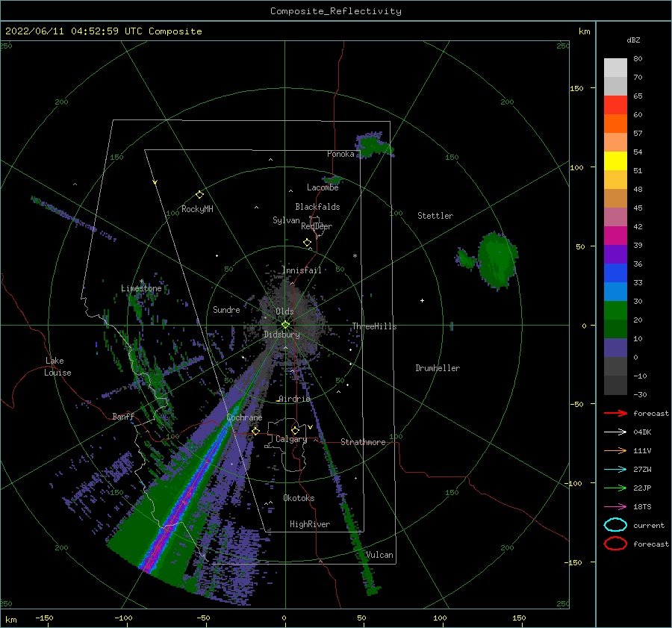
Task: Click the radar center marker near Olds
Action: pyautogui.click(x=285, y=325)
